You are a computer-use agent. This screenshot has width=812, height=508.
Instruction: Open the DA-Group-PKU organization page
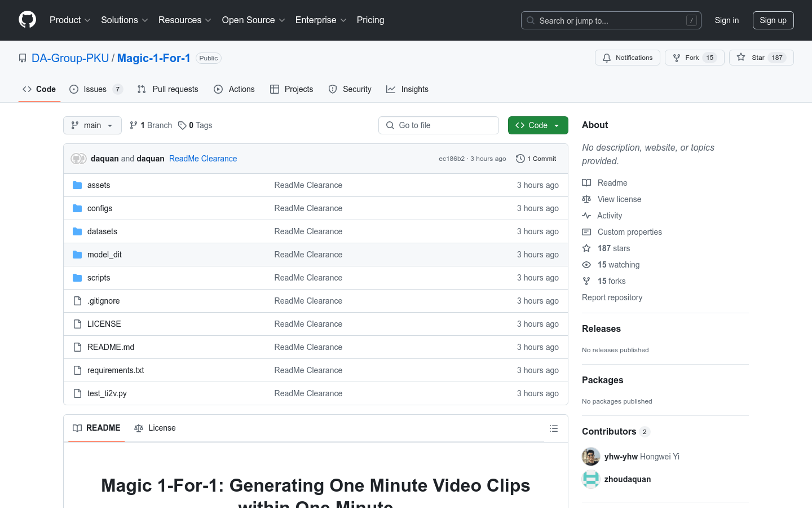[x=70, y=58]
